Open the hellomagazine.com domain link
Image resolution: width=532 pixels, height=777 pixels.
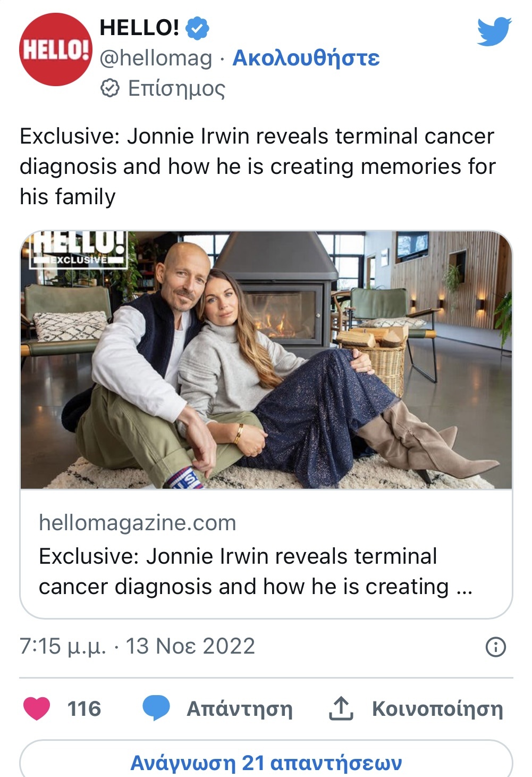click(x=137, y=523)
